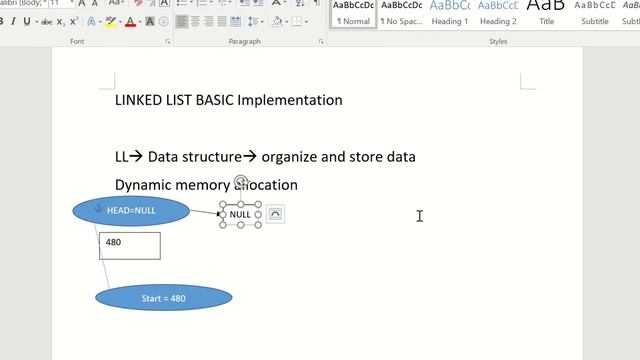Click the line 'LL→ Data structure→ organize and store data'

pos(265,157)
